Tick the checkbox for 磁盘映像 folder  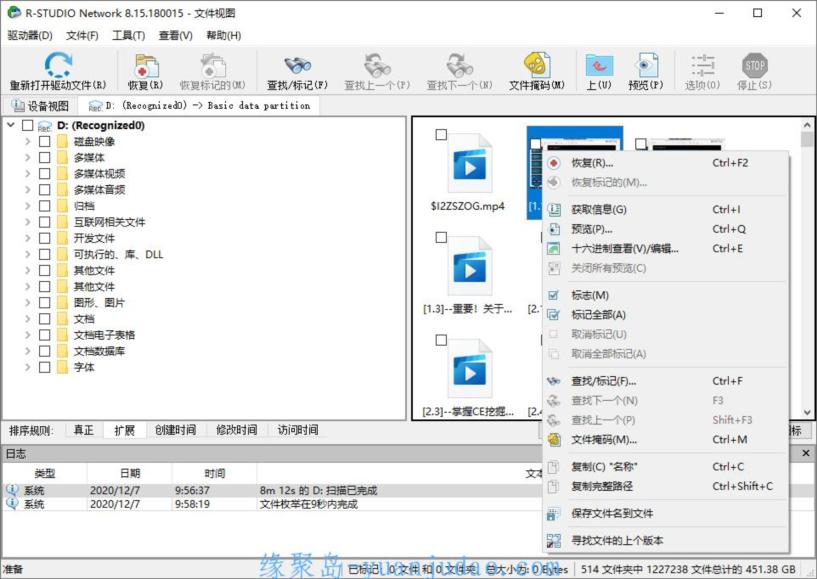pyautogui.click(x=45, y=141)
